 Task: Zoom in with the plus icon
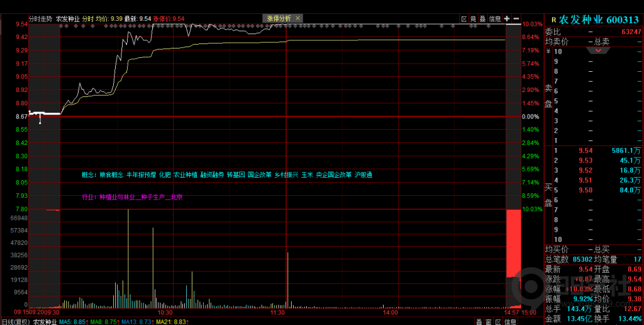click(507, 19)
